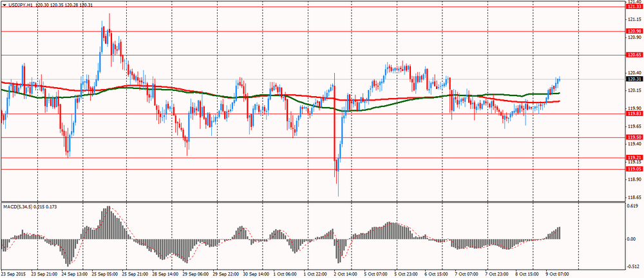Click the 25 Sep 05:00 time axis label

click(106, 273)
